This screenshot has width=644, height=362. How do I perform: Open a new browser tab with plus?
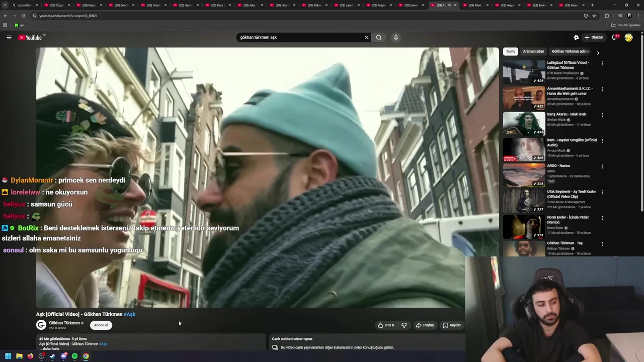[592, 5]
